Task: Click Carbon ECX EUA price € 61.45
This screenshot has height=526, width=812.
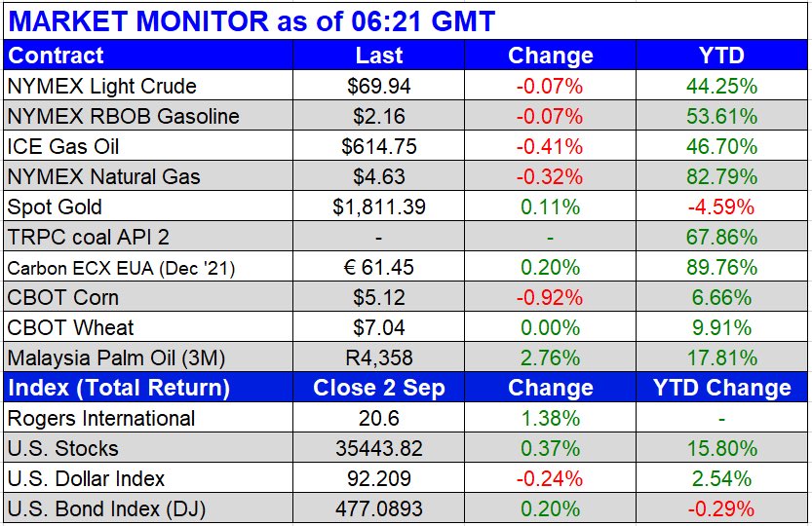Action: [x=379, y=267]
